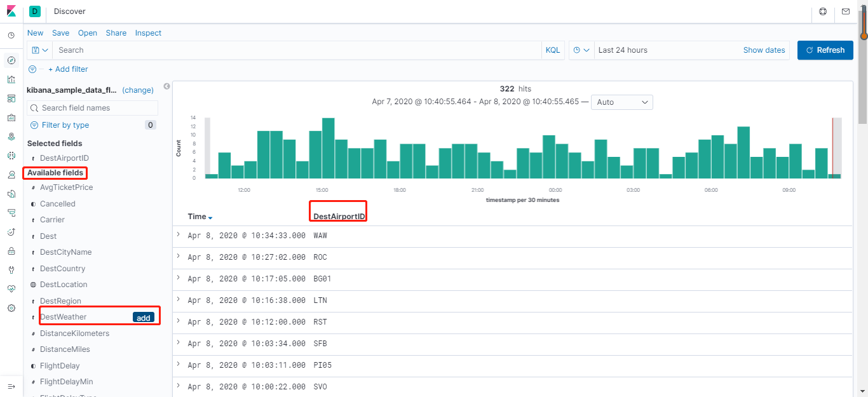Click the Show dates link
The image size is (868, 397).
pyautogui.click(x=764, y=50)
